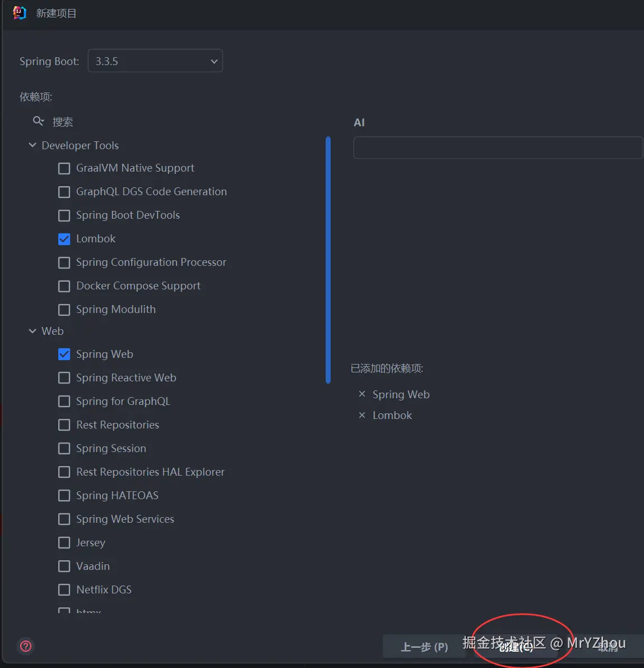Open the Spring Boot version dropdown
644x668 pixels.
tap(155, 61)
